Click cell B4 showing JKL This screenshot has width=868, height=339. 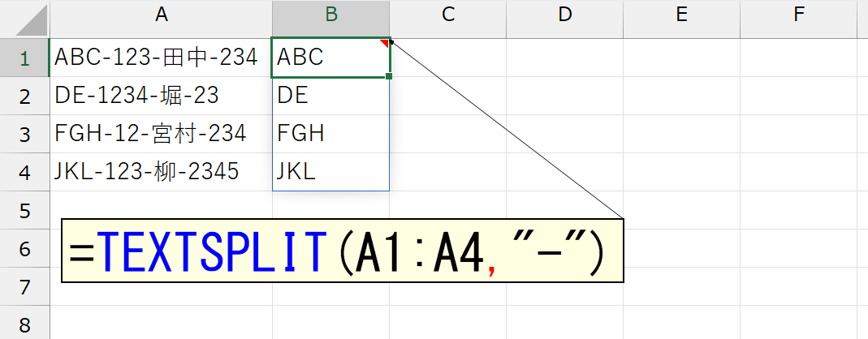click(x=331, y=172)
